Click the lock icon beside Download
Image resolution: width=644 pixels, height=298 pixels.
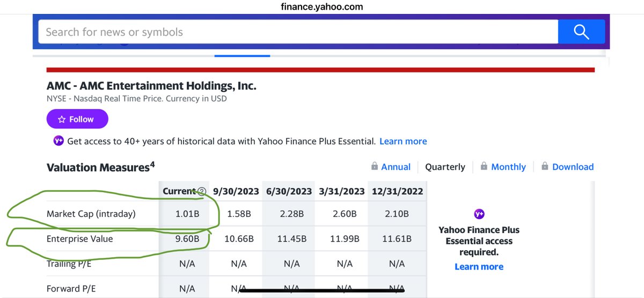tap(545, 166)
